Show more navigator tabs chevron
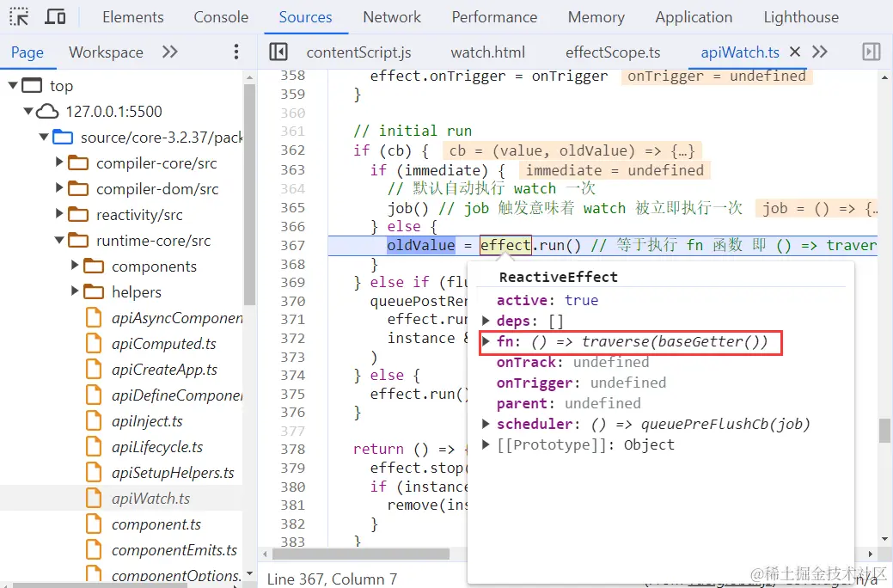Viewport: 893px width, 588px height. coord(169,52)
